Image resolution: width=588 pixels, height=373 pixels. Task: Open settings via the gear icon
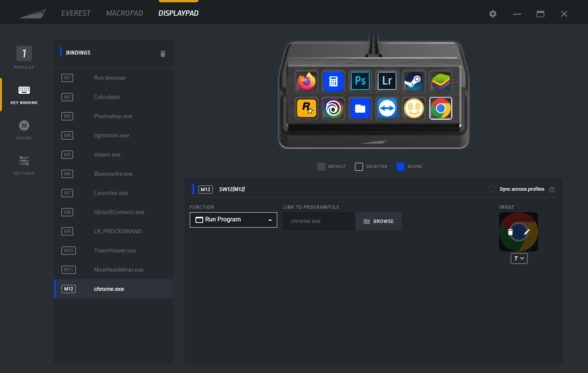(x=493, y=14)
